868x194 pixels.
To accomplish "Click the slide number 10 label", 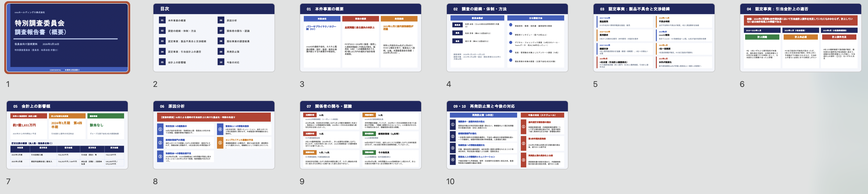I will (450, 181).
